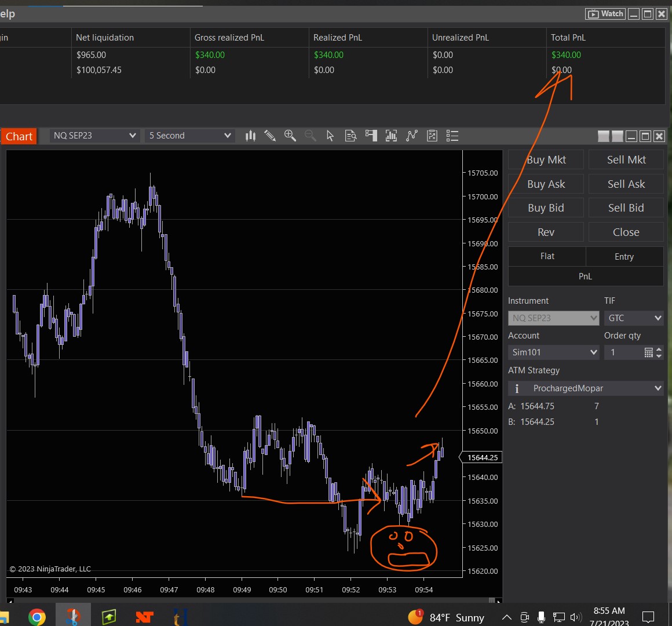Open the Data Box icon
Image resolution: width=672 pixels, height=626 pixels.
pos(350,136)
